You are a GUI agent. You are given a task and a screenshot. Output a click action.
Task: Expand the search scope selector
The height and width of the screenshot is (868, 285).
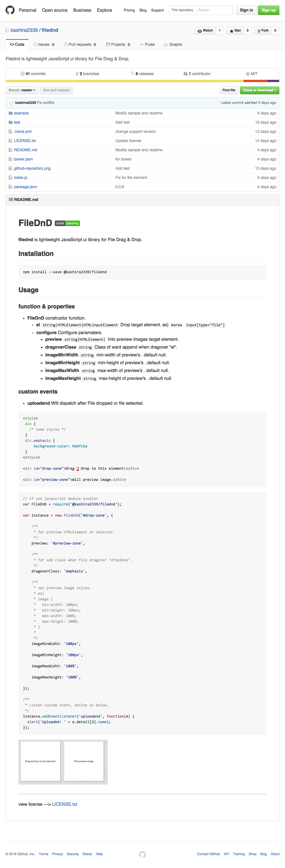click(x=182, y=10)
